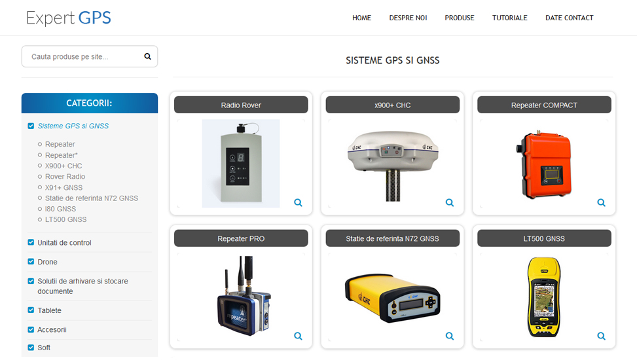Viewport: 637px width, 364px height.
Task: Open the HOME menu item
Action: click(x=361, y=18)
